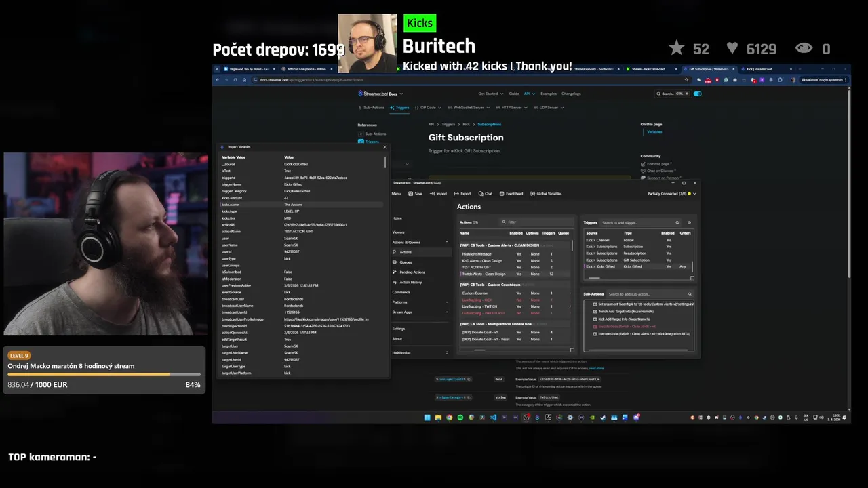
Task: Select the Resubscription trigger row
Action: coord(637,253)
